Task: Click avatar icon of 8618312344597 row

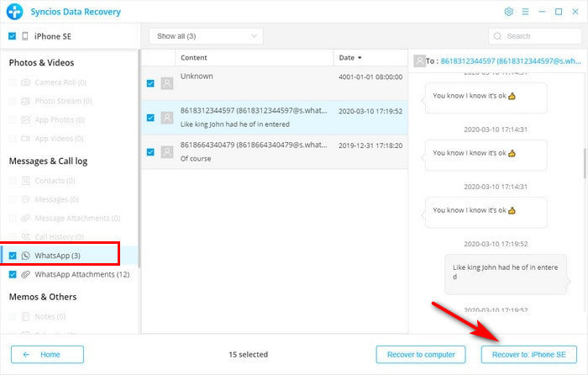Action: tap(167, 118)
